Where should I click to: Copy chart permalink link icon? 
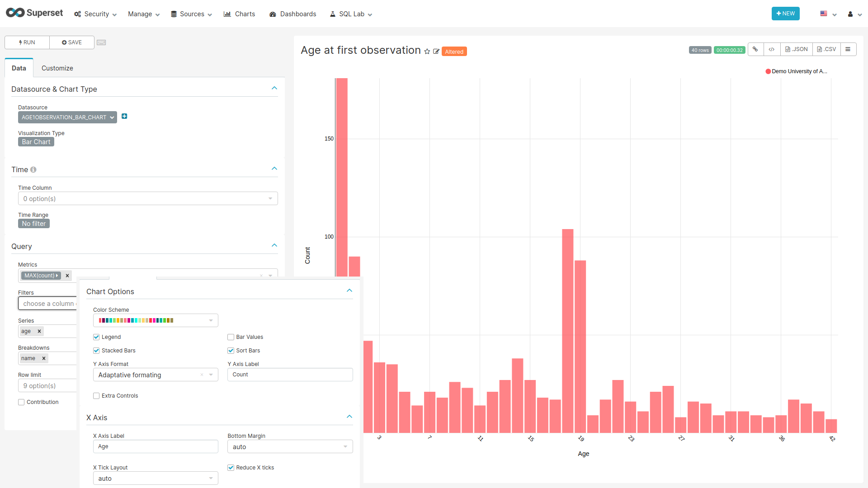click(755, 49)
